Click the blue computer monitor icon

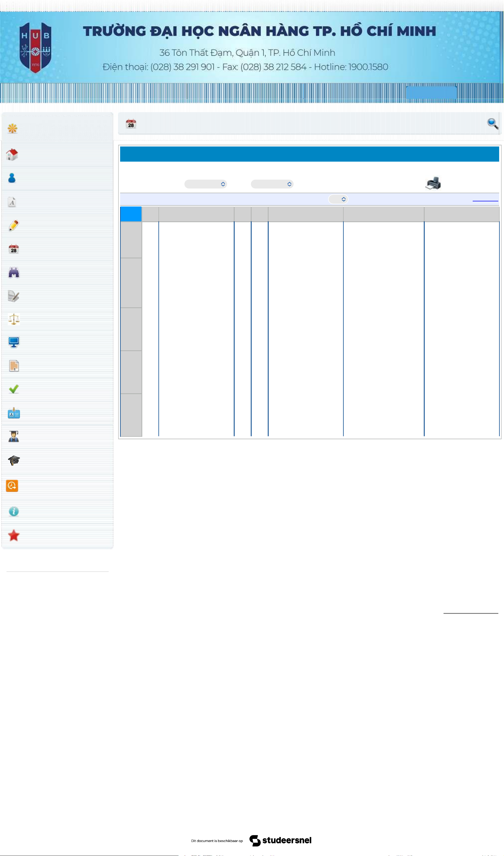tap(13, 342)
